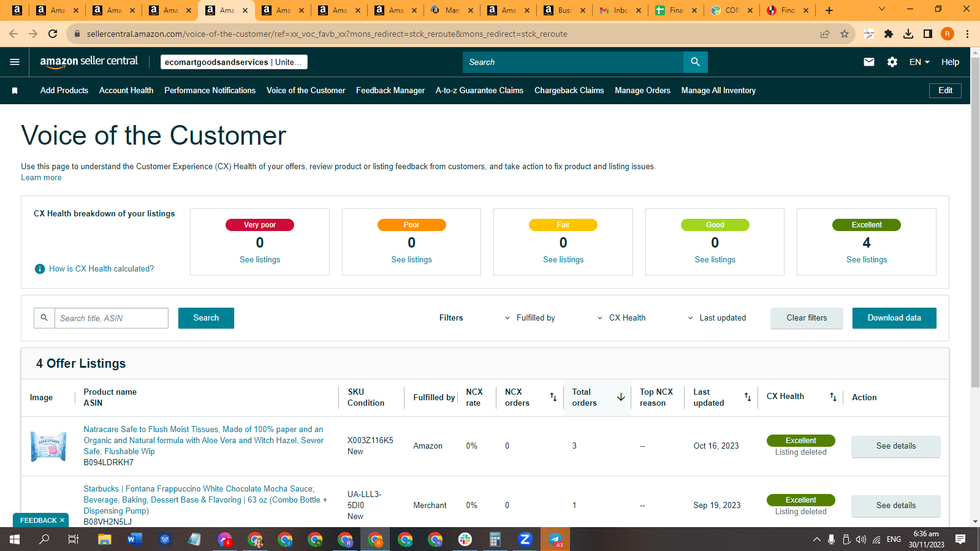Open Chrome Downloads icon
The height and width of the screenshot is (551, 980).
click(908, 34)
